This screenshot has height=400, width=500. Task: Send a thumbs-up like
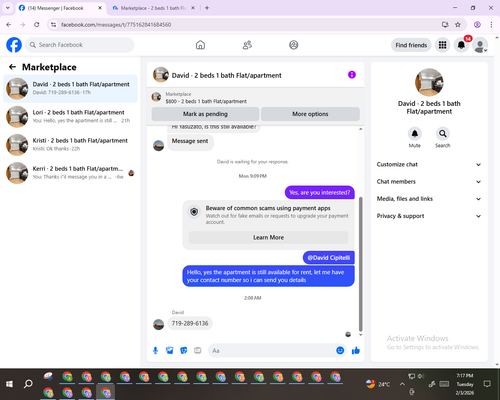(x=356, y=350)
